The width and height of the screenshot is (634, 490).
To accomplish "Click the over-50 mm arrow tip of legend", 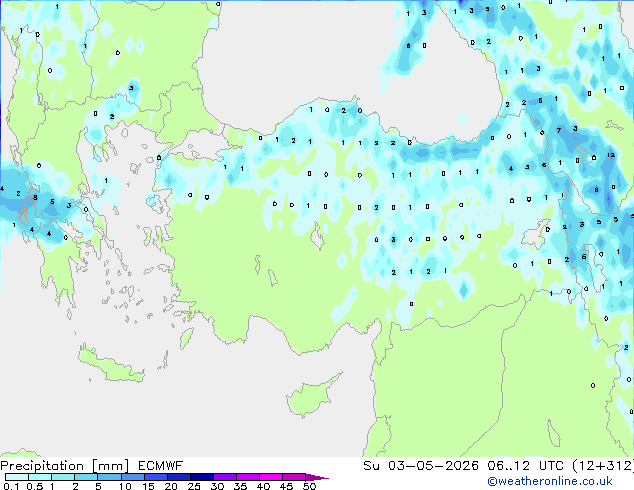I will click(317, 477).
